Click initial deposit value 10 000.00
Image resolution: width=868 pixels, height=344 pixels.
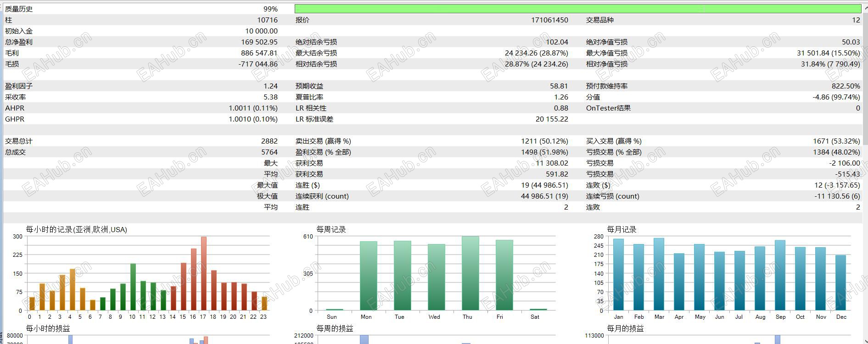pyautogui.click(x=261, y=31)
